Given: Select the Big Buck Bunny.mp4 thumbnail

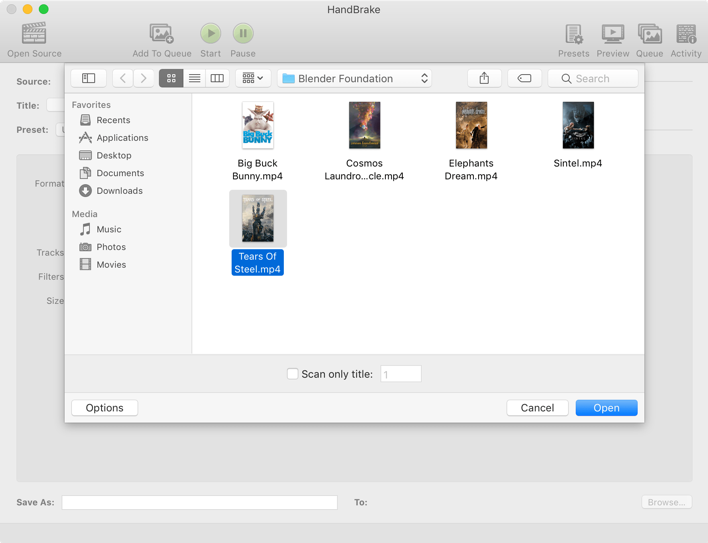Looking at the screenshot, I should [x=257, y=126].
